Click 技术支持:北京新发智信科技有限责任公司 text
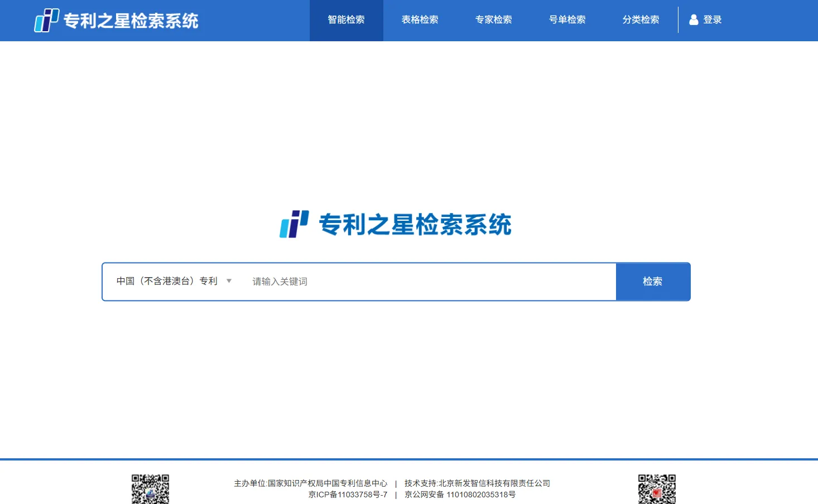Viewport: 818px width, 504px height. pyautogui.click(x=477, y=483)
